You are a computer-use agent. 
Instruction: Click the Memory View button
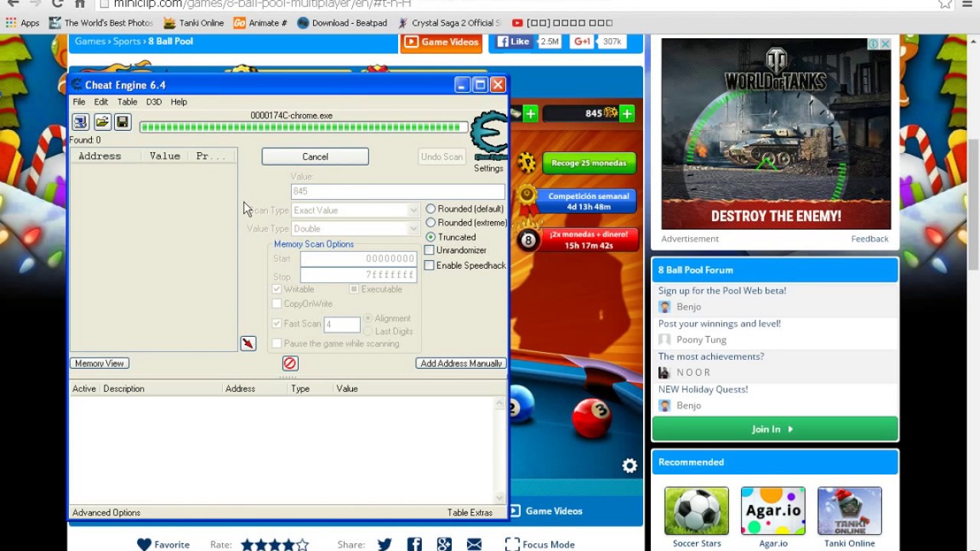point(100,364)
